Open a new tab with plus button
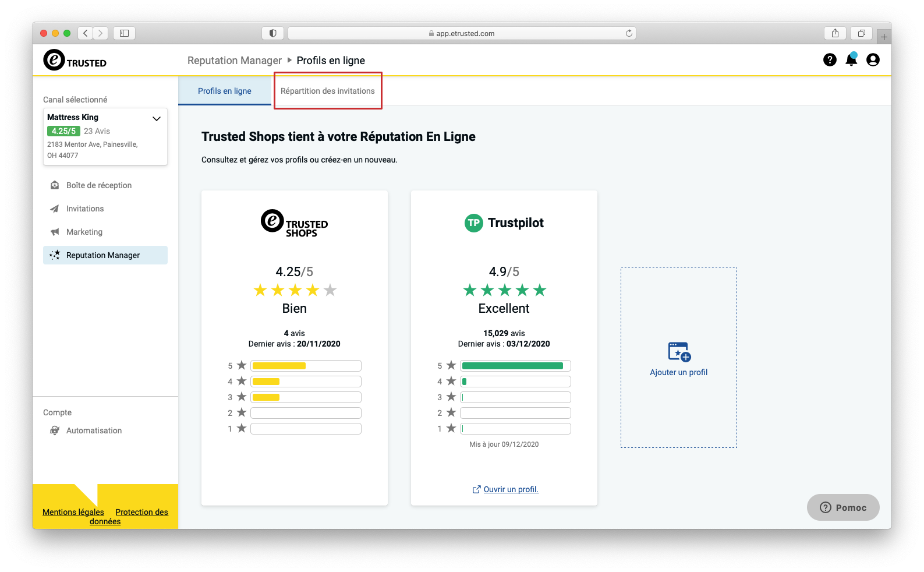 [884, 37]
